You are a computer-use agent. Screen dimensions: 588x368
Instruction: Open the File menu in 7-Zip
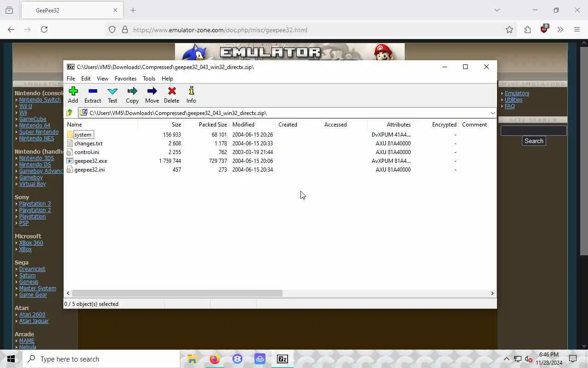tap(71, 79)
